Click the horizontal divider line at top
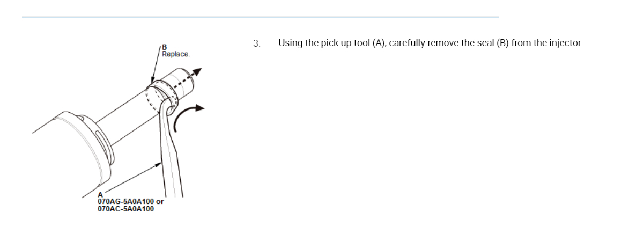Screen dimensions: 644x241 point(260,17)
